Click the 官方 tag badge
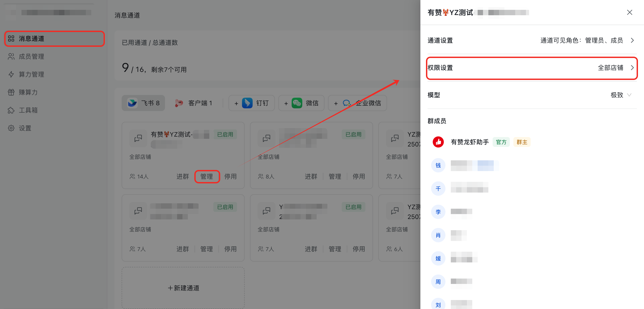The height and width of the screenshot is (309, 644). [501, 142]
